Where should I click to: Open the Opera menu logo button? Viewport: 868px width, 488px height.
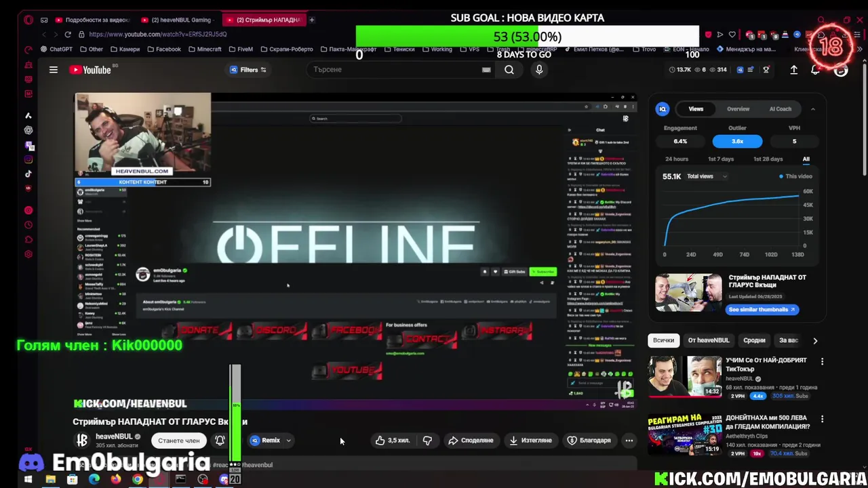(28, 20)
